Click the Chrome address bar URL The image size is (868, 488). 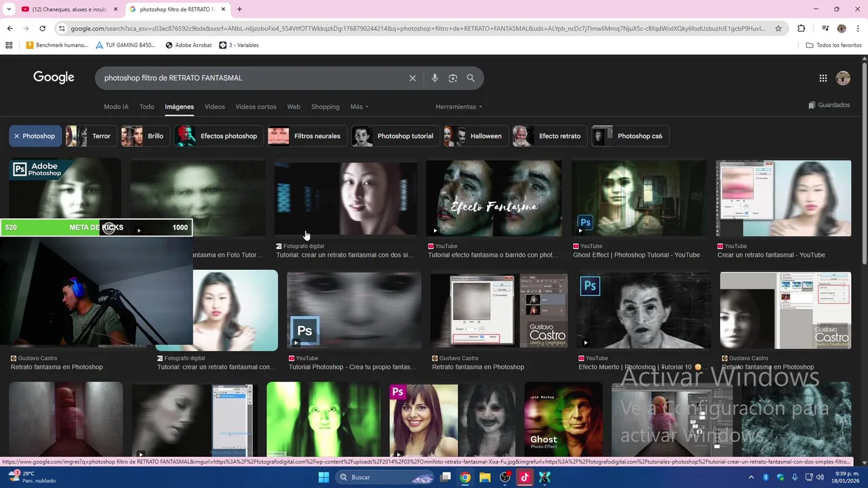click(x=417, y=28)
